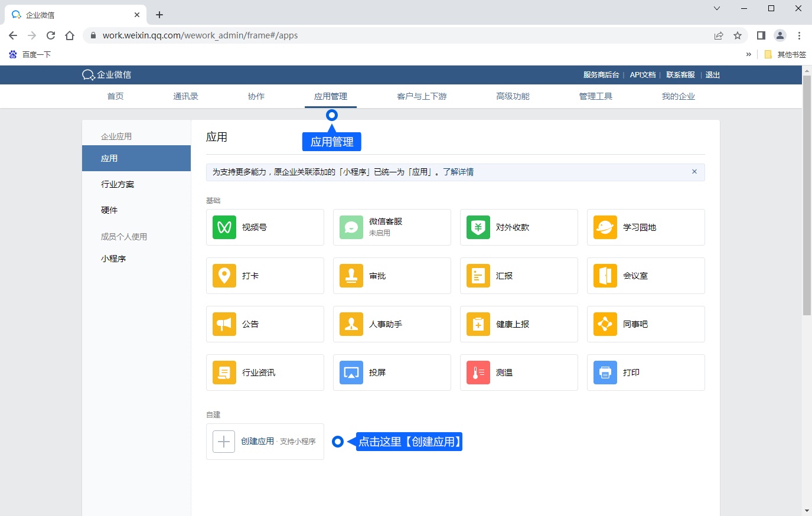Open the 打印 printer icon
The image size is (812, 516).
click(605, 373)
